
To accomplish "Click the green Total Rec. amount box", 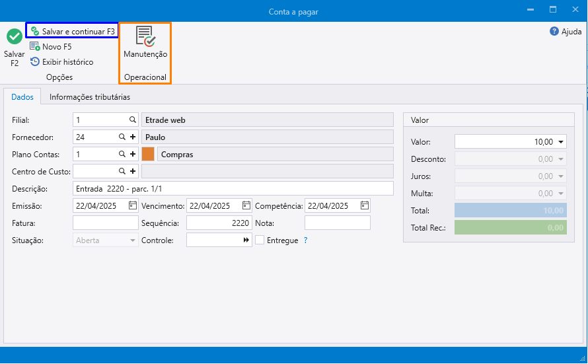I will (511, 227).
